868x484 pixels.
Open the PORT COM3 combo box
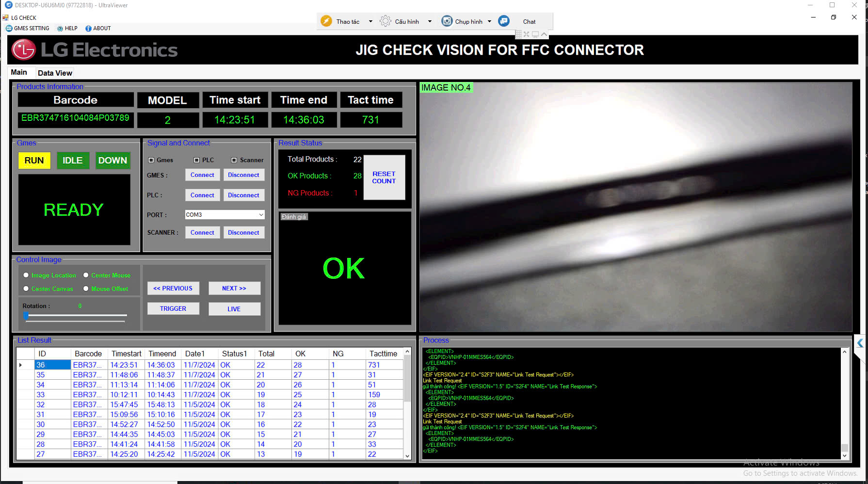pyautogui.click(x=225, y=214)
